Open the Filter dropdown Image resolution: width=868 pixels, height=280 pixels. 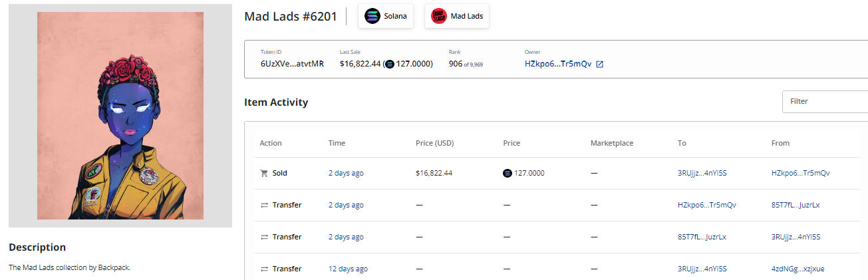point(825,102)
